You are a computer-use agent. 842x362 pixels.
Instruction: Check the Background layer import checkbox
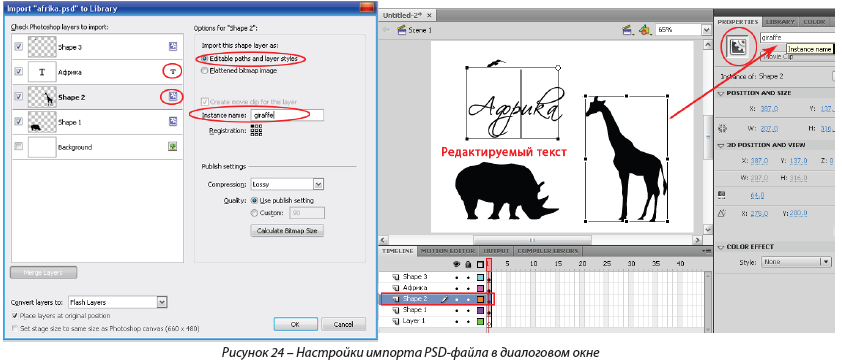[19, 147]
